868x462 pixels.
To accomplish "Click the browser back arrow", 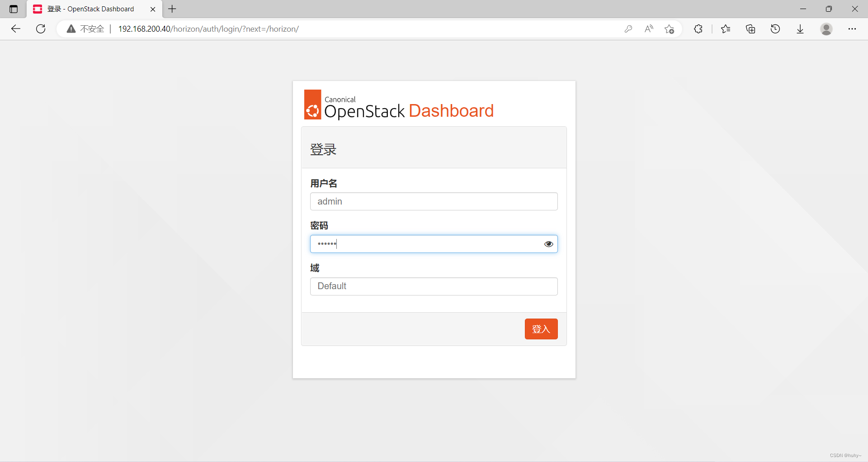I will pyautogui.click(x=16, y=29).
